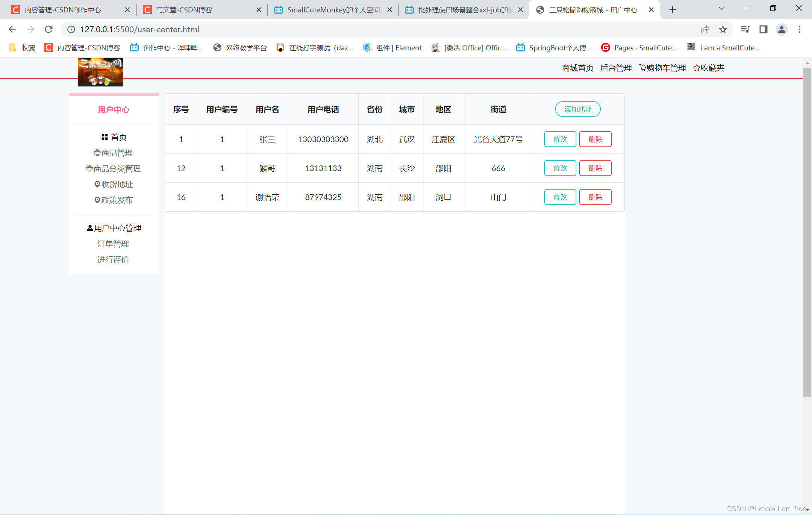Switch to SmallCuteMonkey的个人空间 tab
812x515 pixels.
[333, 10]
